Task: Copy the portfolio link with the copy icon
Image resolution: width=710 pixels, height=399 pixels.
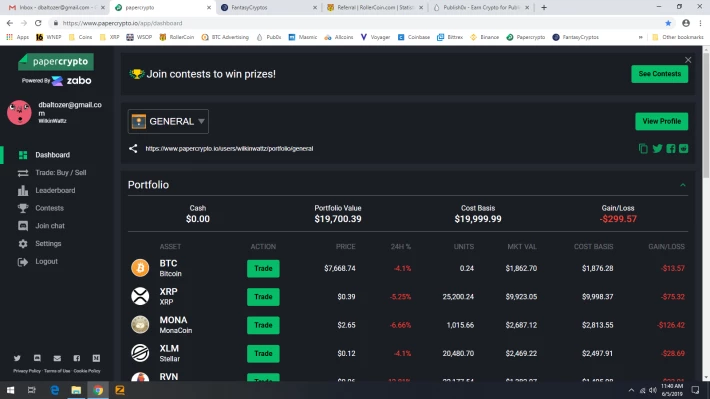Action: click(x=643, y=149)
